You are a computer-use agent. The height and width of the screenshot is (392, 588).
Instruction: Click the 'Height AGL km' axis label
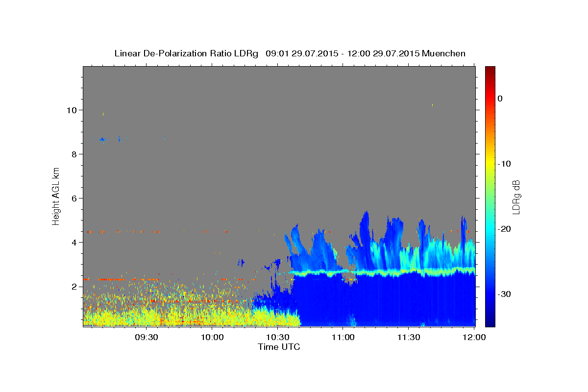tap(56, 196)
